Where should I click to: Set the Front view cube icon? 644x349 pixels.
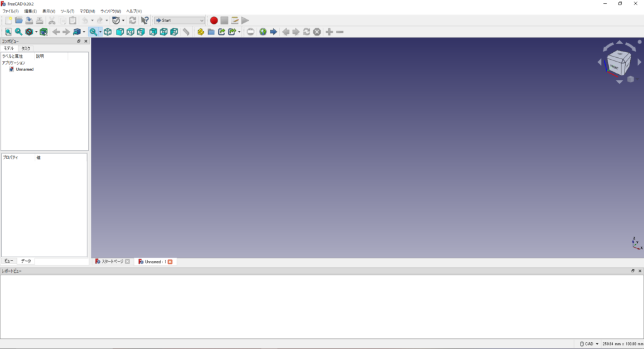click(119, 31)
